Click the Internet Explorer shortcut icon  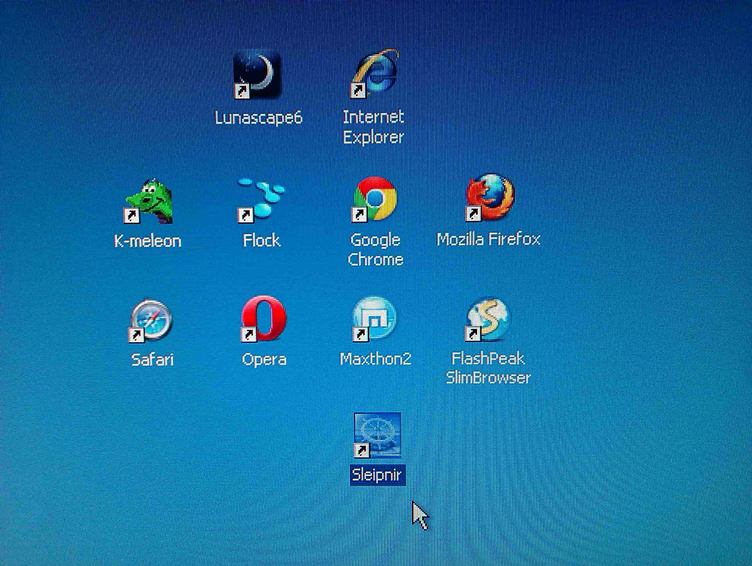point(375,73)
